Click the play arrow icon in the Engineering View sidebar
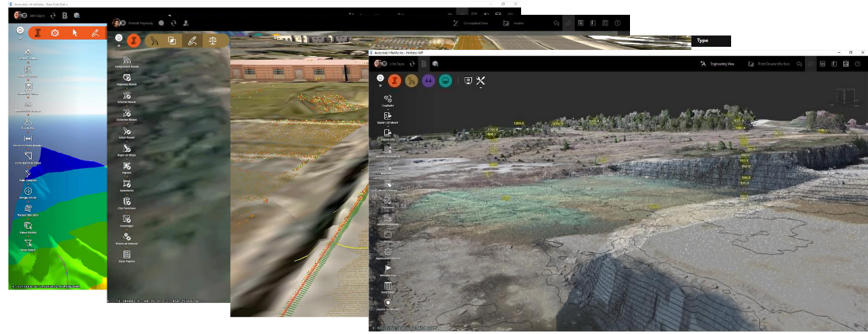 [x=388, y=269]
